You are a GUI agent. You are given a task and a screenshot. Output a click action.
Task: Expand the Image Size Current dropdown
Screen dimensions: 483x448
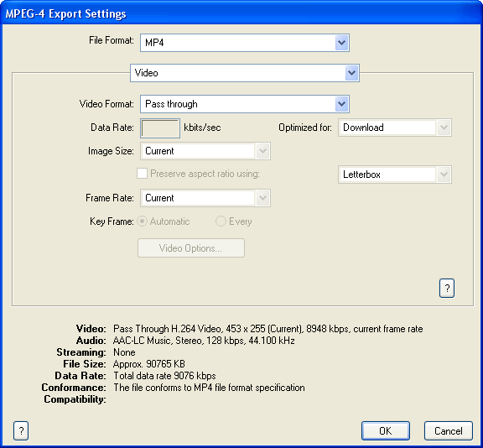tap(262, 151)
